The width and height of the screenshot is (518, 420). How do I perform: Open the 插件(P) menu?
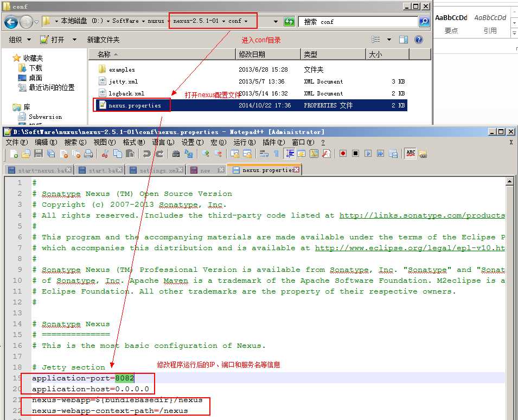[273, 142]
